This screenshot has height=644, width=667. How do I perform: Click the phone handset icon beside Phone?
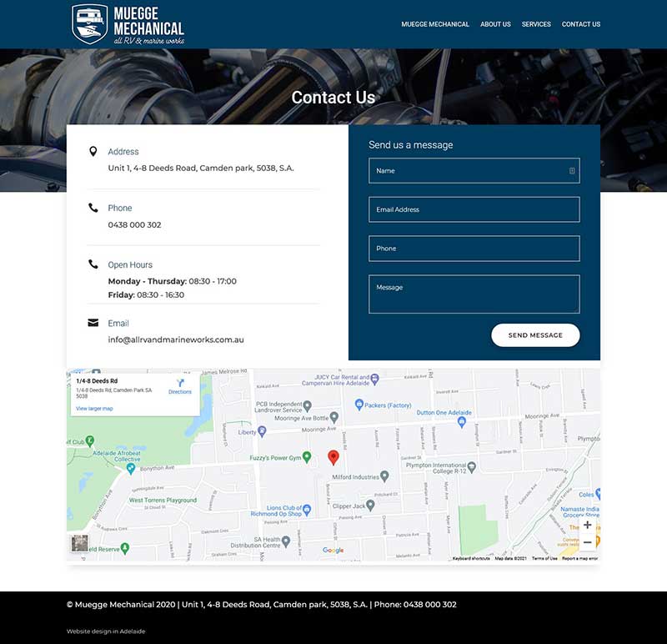[x=93, y=207]
